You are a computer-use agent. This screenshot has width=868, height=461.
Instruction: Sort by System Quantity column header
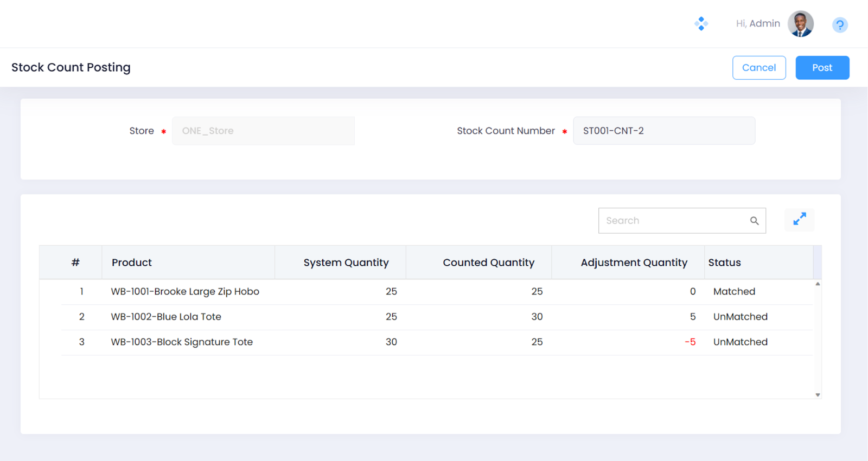(x=346, y=262)
